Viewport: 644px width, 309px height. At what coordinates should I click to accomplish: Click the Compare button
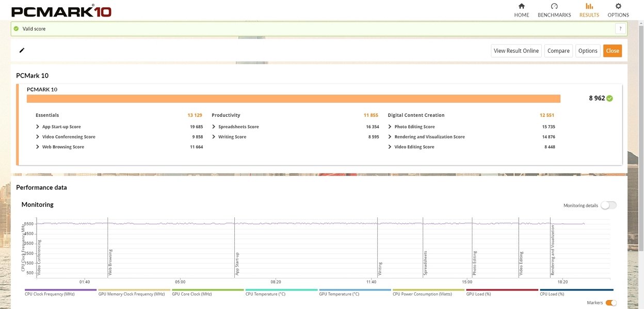pyautogui.click(x=558, y=51)
